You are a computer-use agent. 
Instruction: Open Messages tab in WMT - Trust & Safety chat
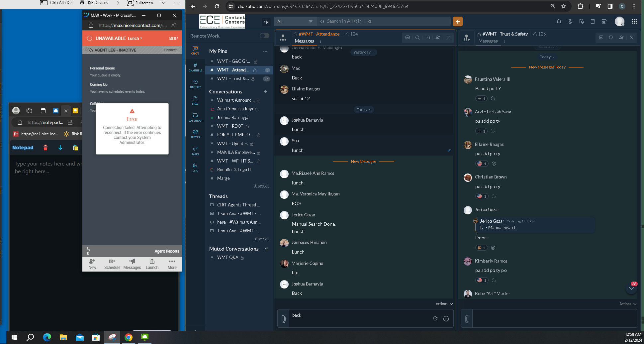coord(488,41)
